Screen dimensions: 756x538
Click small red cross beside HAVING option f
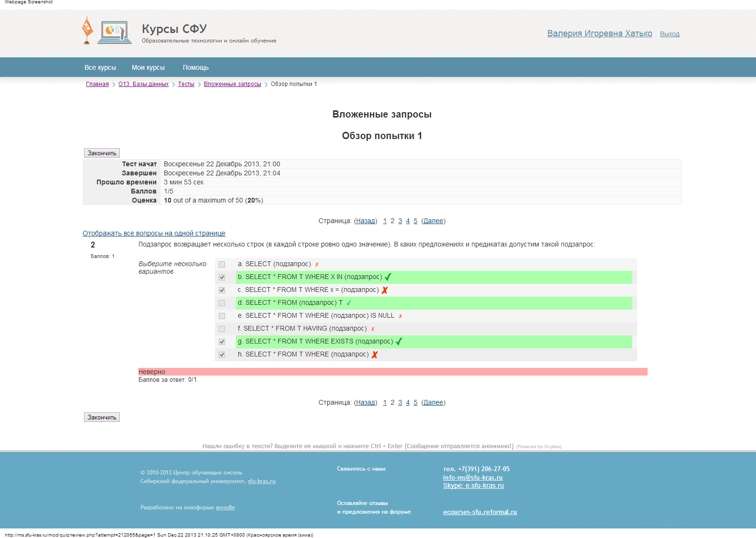click(x=373, y=329)
